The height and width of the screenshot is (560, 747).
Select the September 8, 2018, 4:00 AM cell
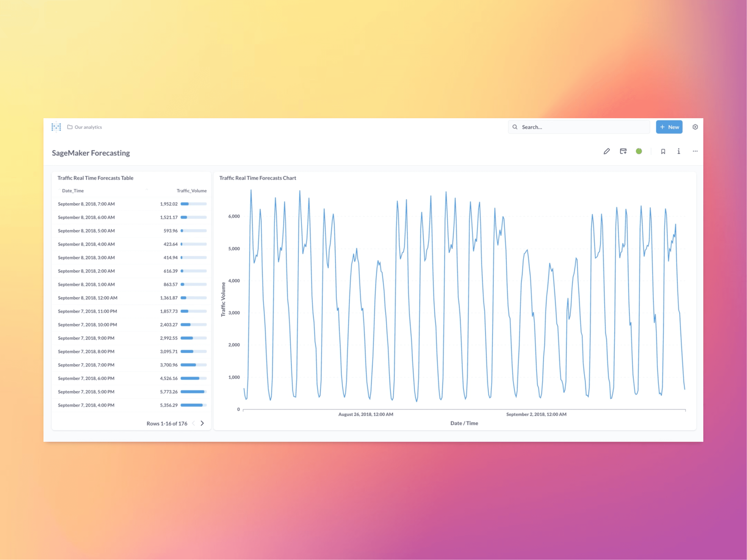tap(86, 244)
